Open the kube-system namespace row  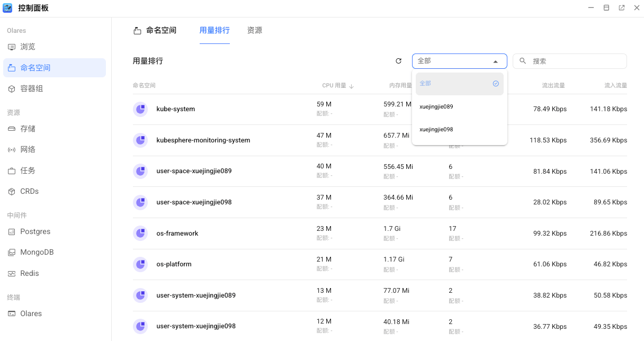(x=175, y=109)
